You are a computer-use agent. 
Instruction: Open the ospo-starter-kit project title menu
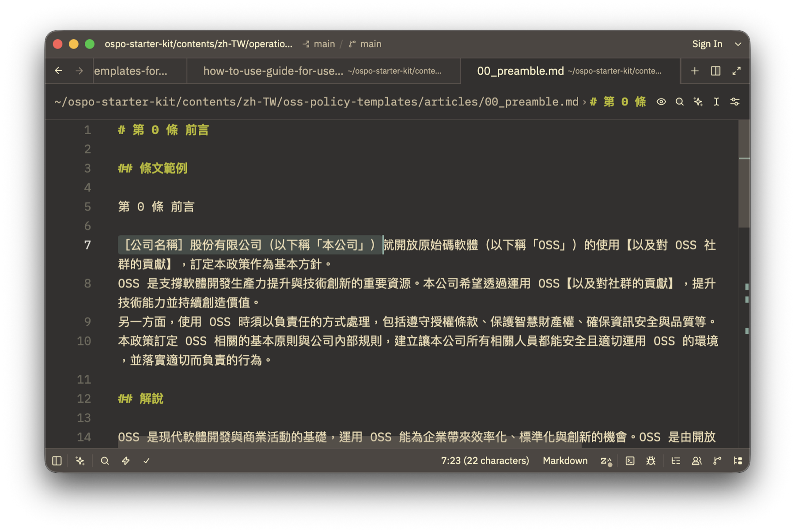point(198,44)
